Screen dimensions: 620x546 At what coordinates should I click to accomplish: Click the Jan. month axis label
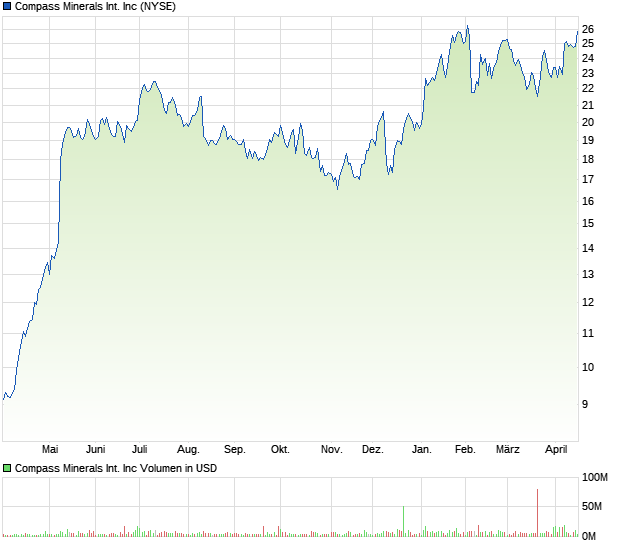[422, 450]
